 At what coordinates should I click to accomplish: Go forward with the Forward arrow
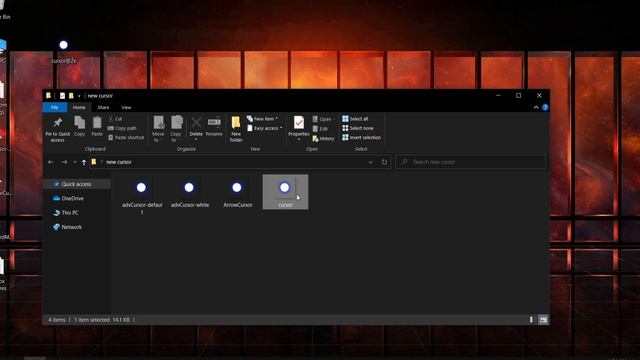64,162
